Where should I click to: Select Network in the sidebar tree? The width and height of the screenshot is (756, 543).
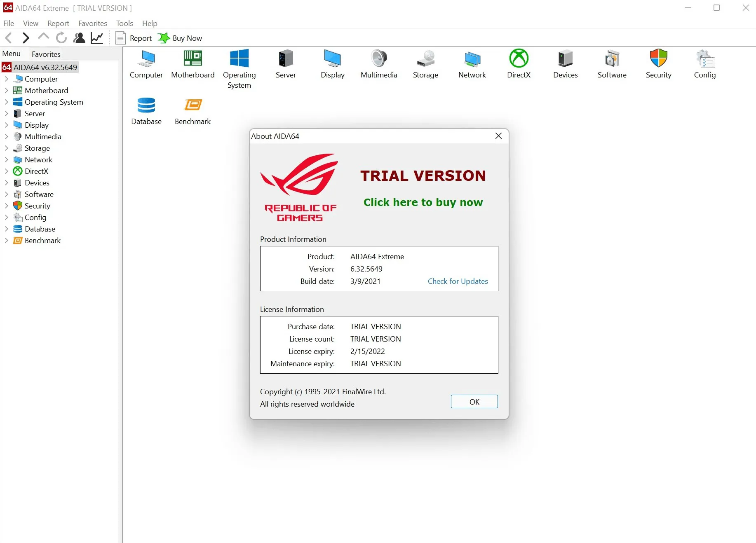(x=38, y=159)
